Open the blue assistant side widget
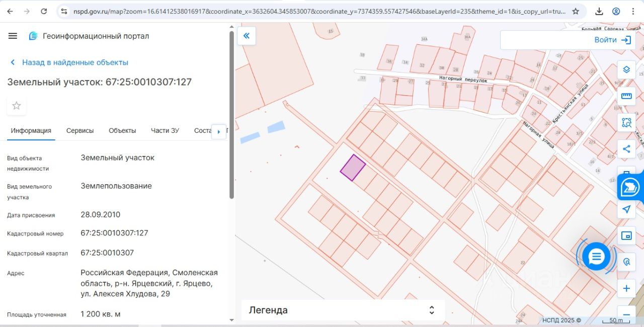 [x=630, y=188]
